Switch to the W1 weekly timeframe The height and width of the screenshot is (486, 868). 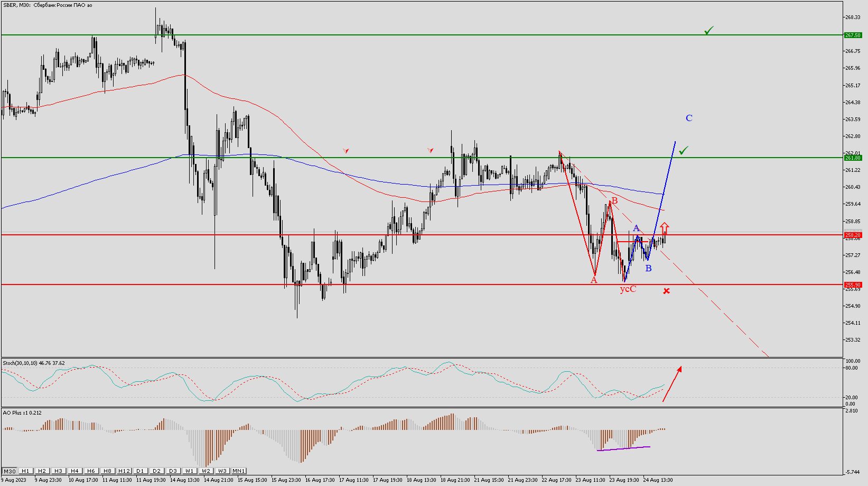pos(189,471)
